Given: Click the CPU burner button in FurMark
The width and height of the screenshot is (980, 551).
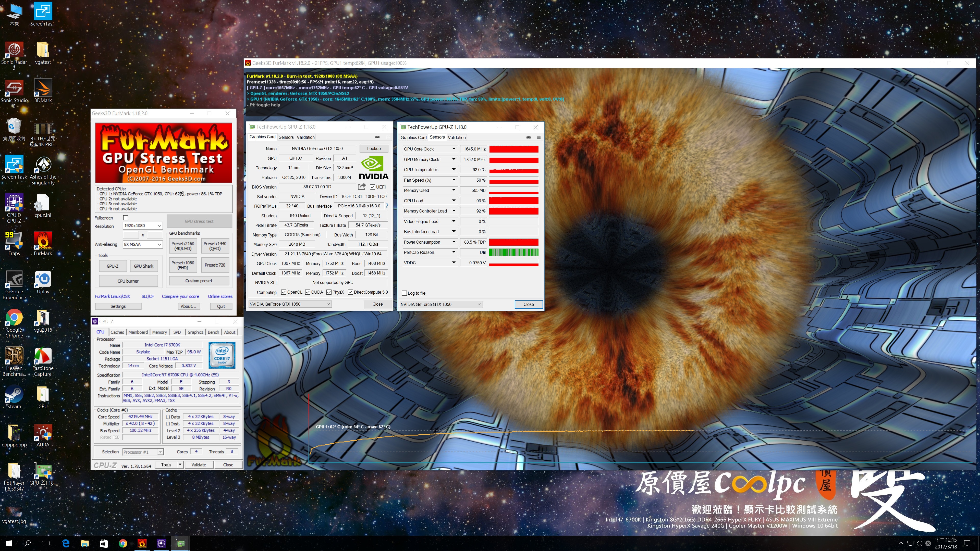Looking at the screenshot, I should [x=128, y=281].
